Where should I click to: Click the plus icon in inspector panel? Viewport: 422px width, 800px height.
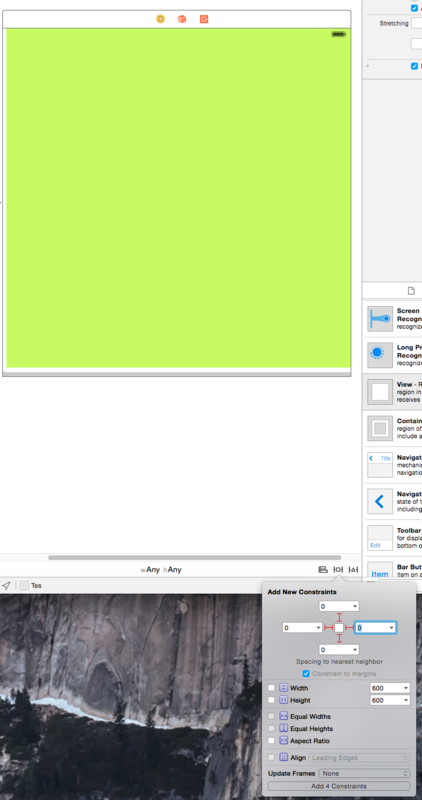point(368,66)
